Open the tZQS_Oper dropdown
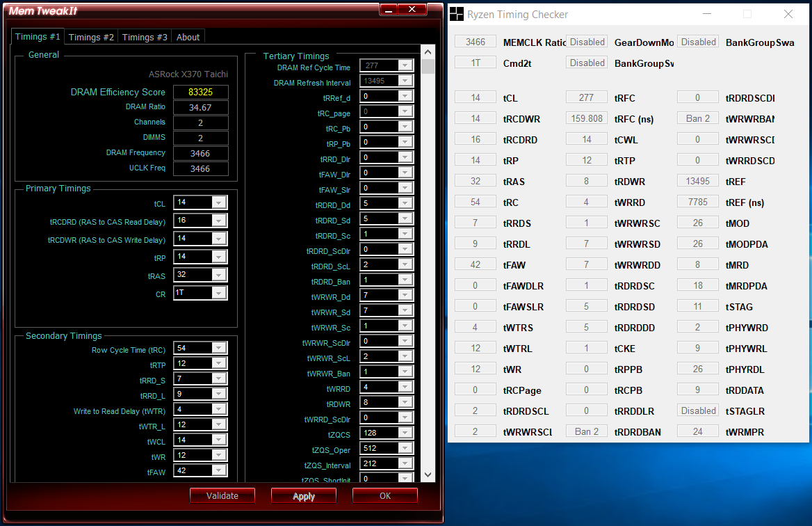812x526 pixels. pyautogui.click(x=405, y=448)
